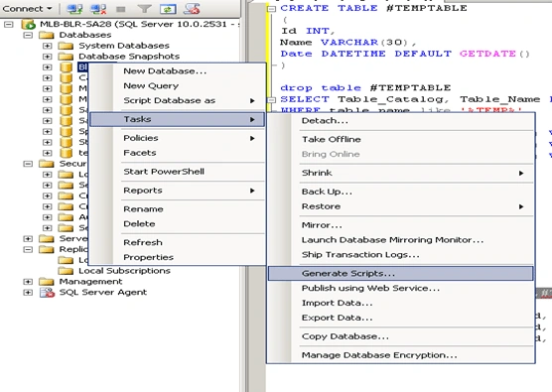Choose Delete from context menu
Screen dimensions: 552x392
pyautogui.click(x=177, y=224)
